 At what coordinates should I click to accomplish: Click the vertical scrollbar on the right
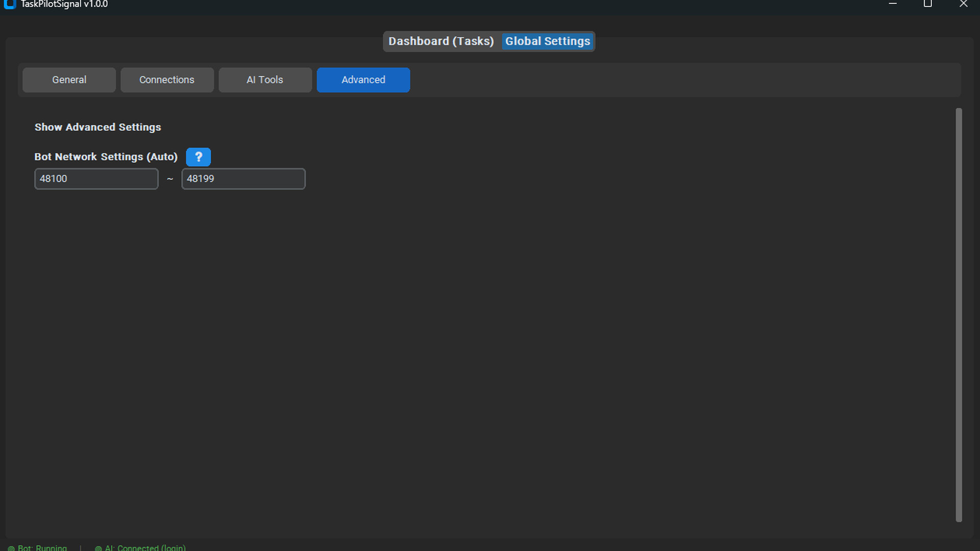point(959,315)
